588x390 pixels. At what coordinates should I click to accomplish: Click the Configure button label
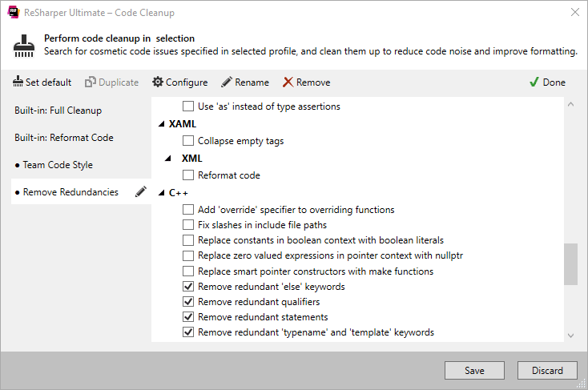point(187,82)
